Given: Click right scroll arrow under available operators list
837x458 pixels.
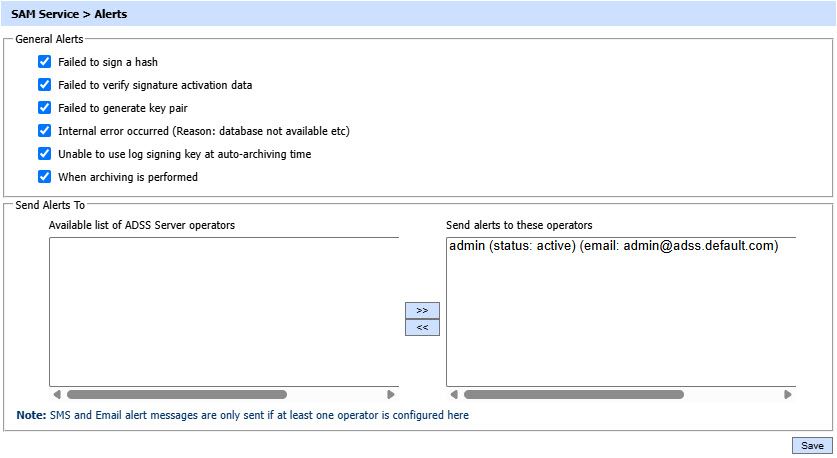Looking at the screenshot, I should [391, 395].
